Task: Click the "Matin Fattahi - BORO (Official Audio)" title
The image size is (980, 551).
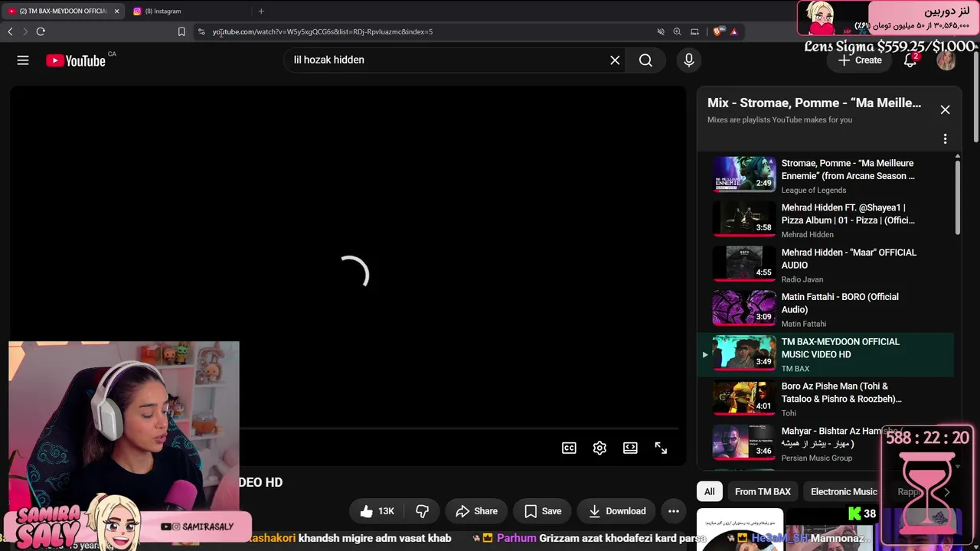Action: click(x=840, y=303)
